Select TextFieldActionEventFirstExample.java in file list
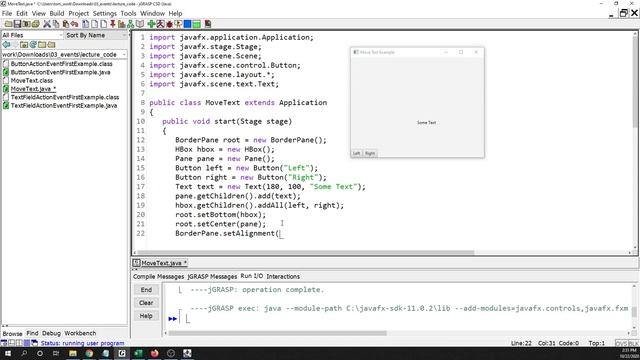Screen dimensions: 640x360 click(x=64, y=105)
